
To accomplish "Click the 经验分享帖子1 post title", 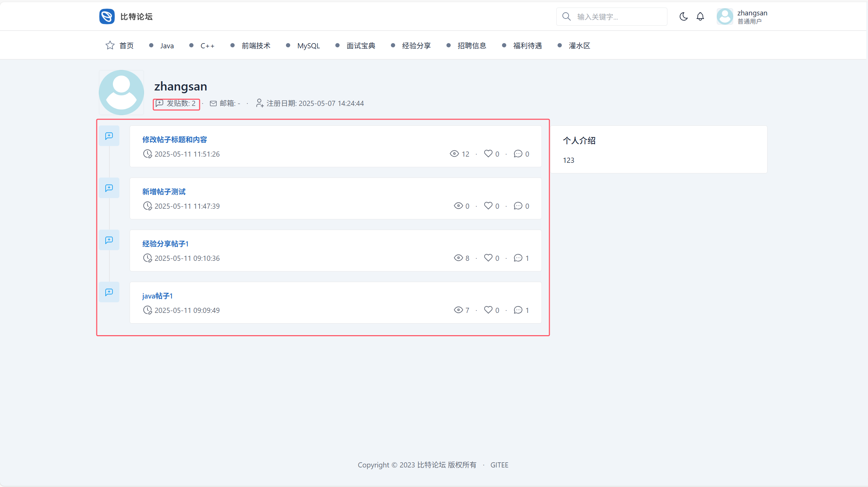I will (165, 244).
